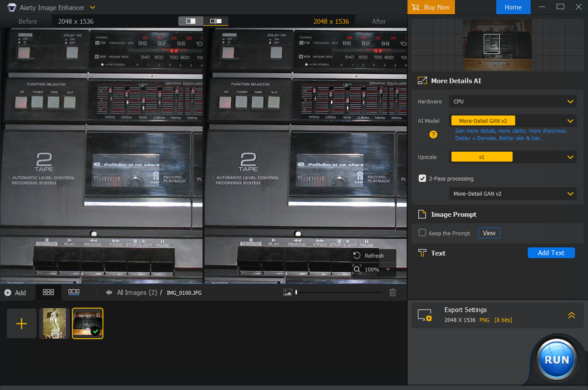Open the Upscale x1 dropdown
Image resolution: width=588 pixels, height=390 pixels.
[x=512, y=157]
